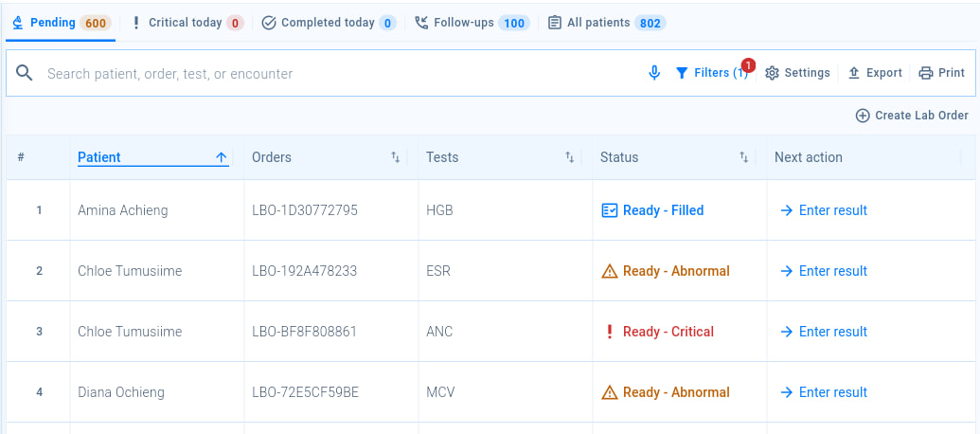Click the Pending microscope icon

click(x=18, y=23)
